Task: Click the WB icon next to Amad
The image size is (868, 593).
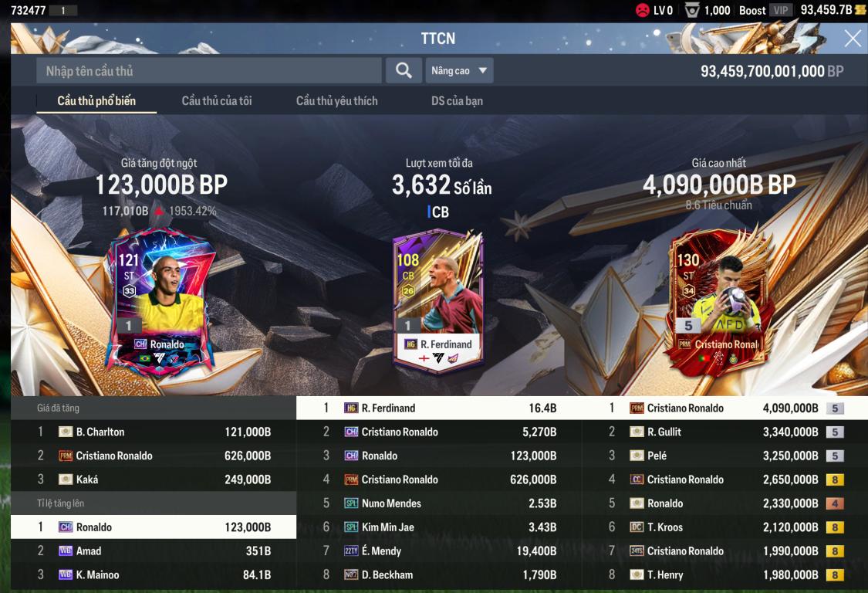Action: tap(66, 551)
